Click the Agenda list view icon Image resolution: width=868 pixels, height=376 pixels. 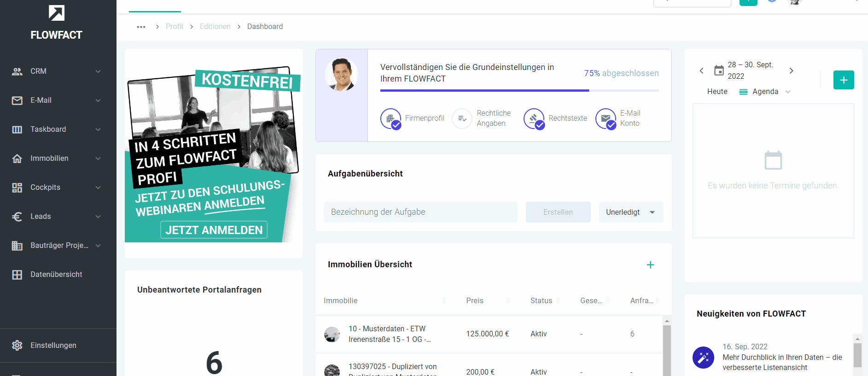pyautogui.click(x=743, y=92)
